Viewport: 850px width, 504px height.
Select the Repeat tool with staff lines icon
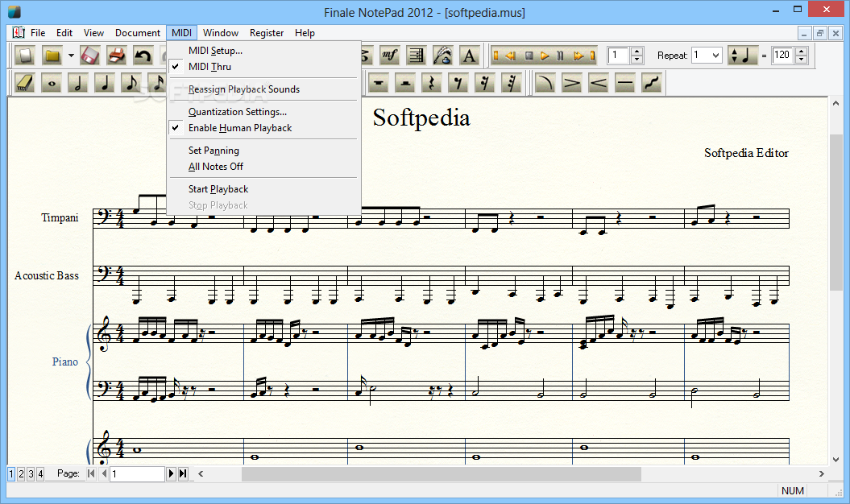[416, 56]
